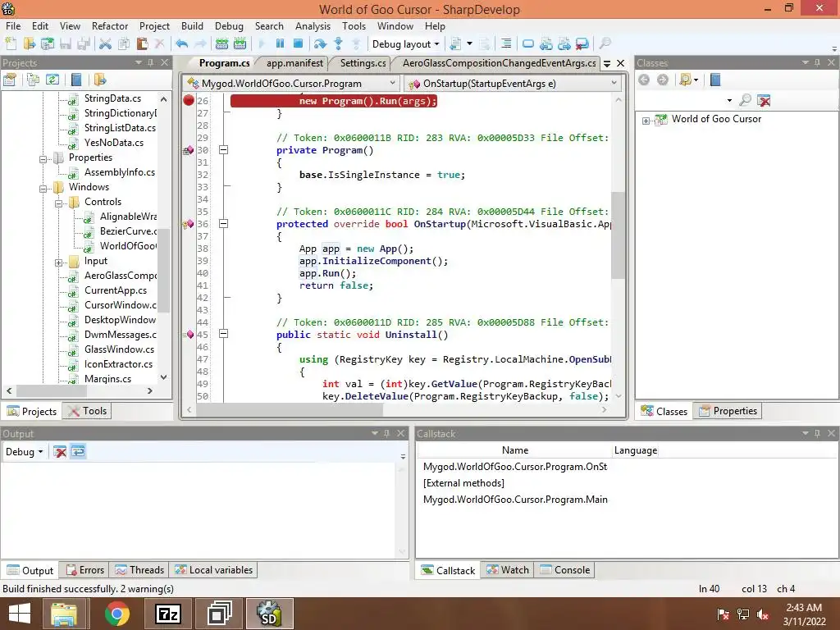The image size is (840, 630).
Task: Clear the Output window with red X icon
Action: 59,452
